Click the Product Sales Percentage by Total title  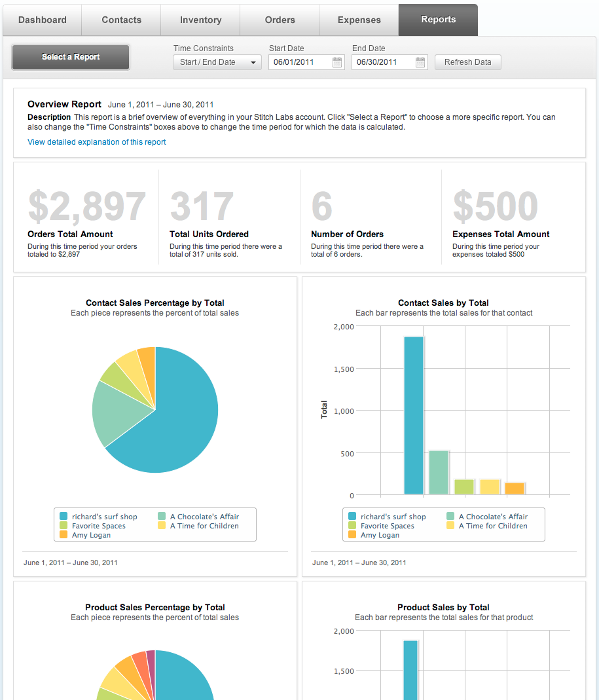click(155, 607)
